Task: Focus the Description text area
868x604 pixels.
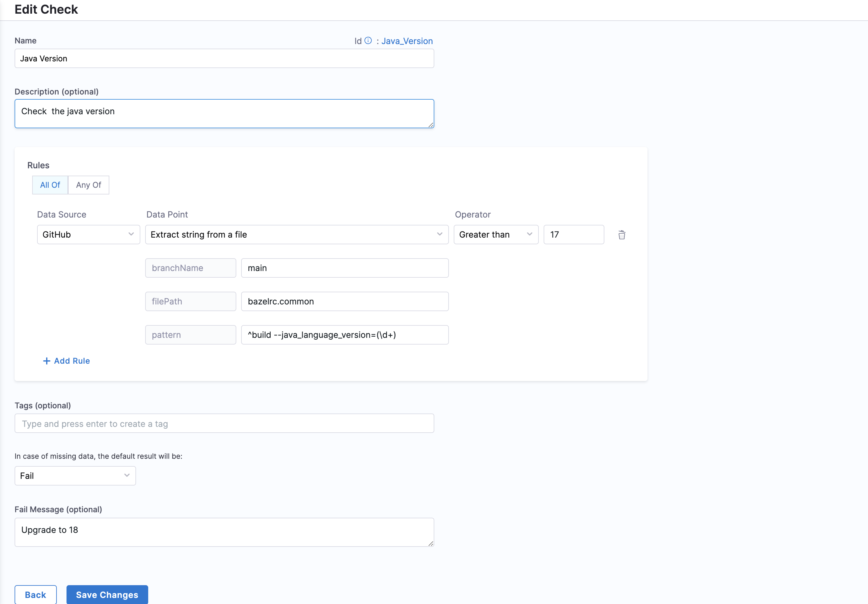Action: [224, 113]
